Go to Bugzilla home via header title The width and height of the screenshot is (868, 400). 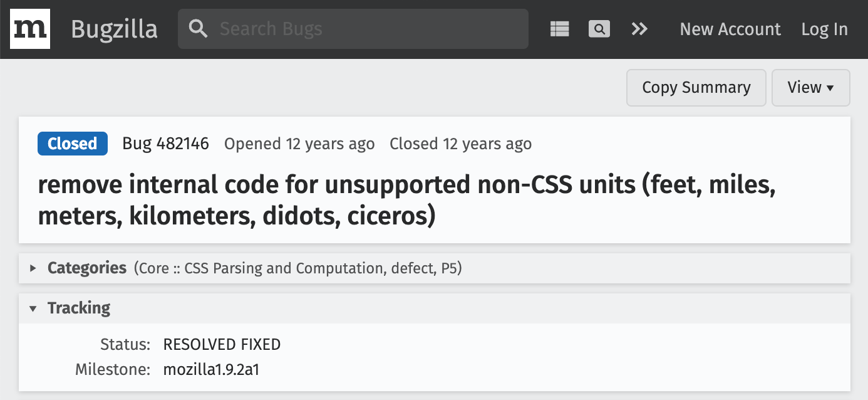pos(114,29)
